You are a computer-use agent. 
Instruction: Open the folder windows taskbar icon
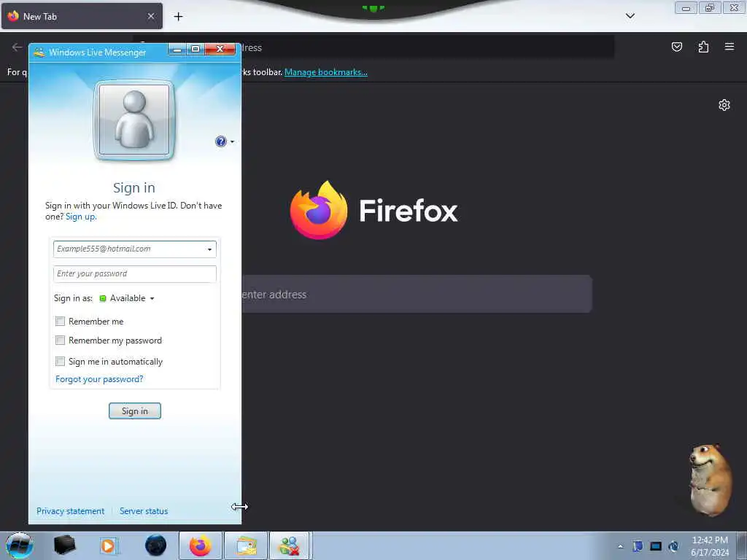[x=245, y=545]
